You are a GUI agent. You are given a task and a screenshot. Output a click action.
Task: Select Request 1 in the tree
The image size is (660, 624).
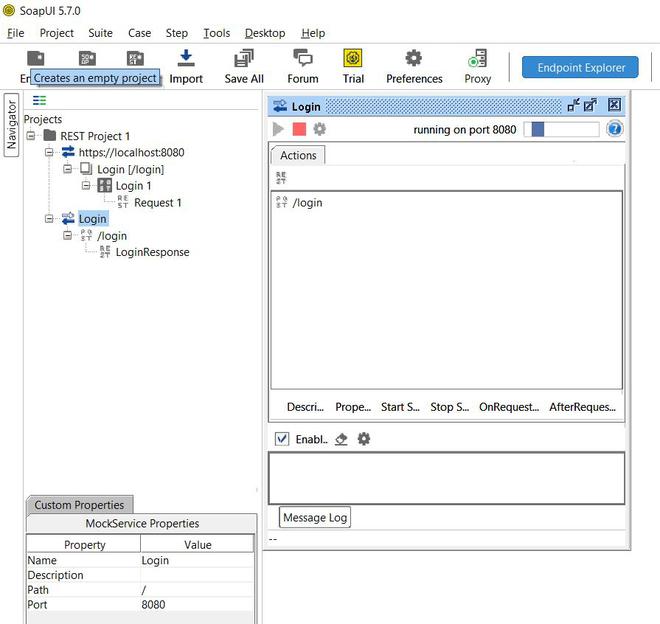pyautogui.click(x=158, y=203)
